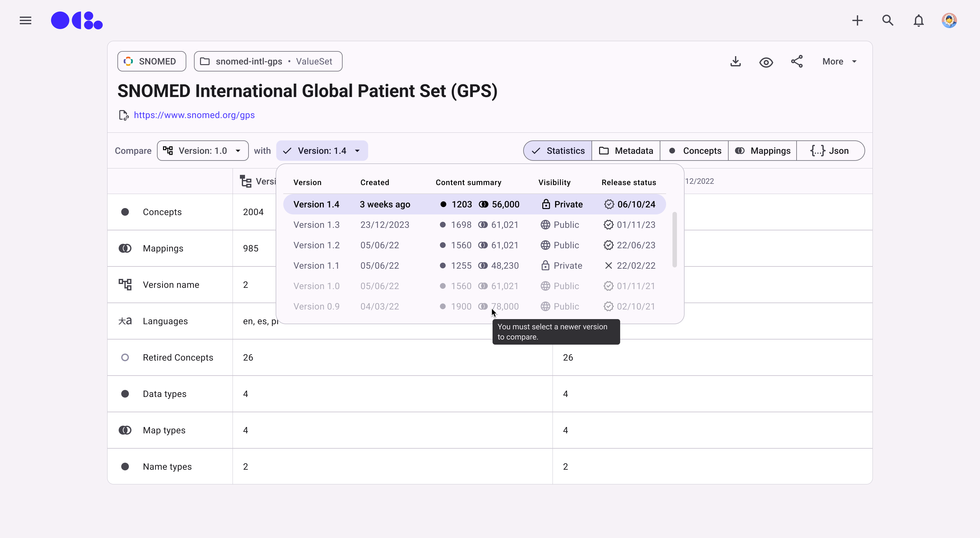Collapse the Version: 1.4 dropdown

tap(322, 151)
